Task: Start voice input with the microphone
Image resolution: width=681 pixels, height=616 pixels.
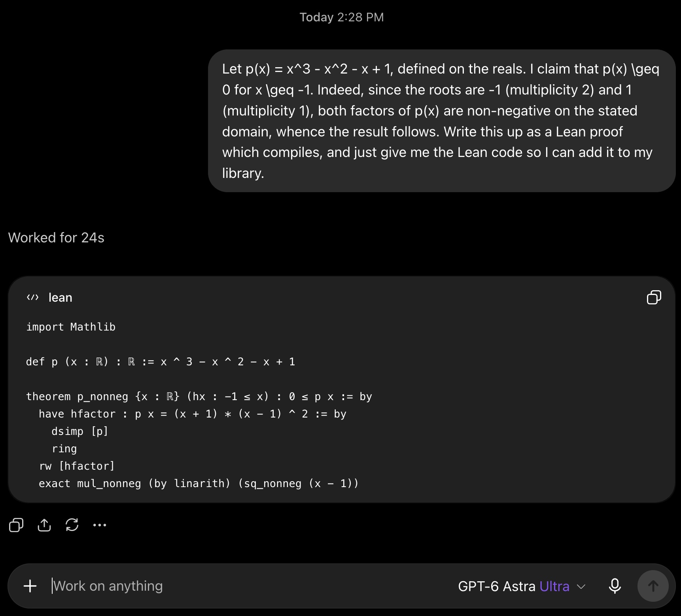Action: 615,586
